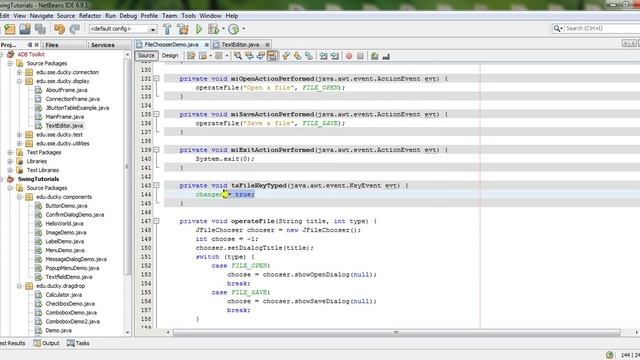Click the Previous Bookmark icon

(286, 56)
